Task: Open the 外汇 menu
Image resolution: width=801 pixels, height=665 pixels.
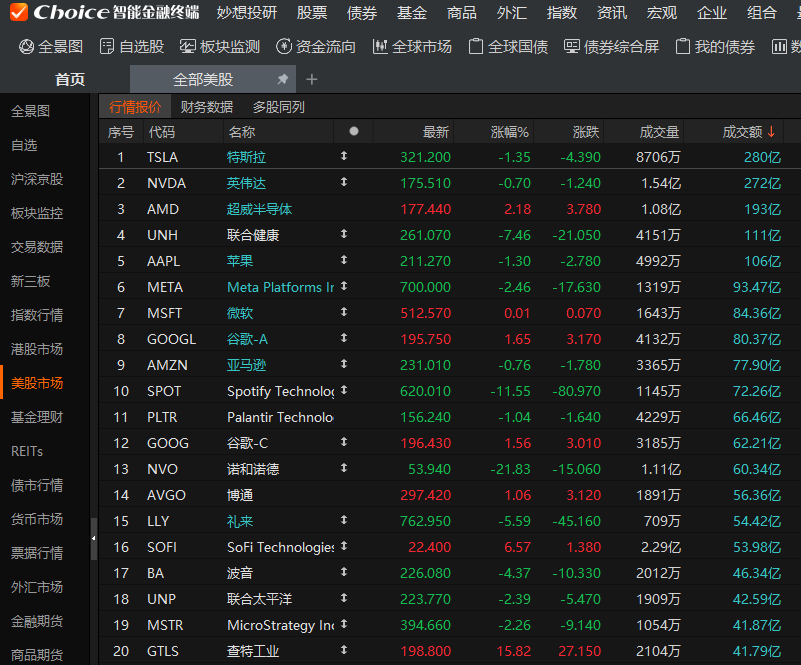Action: click(x=512, y=12)
